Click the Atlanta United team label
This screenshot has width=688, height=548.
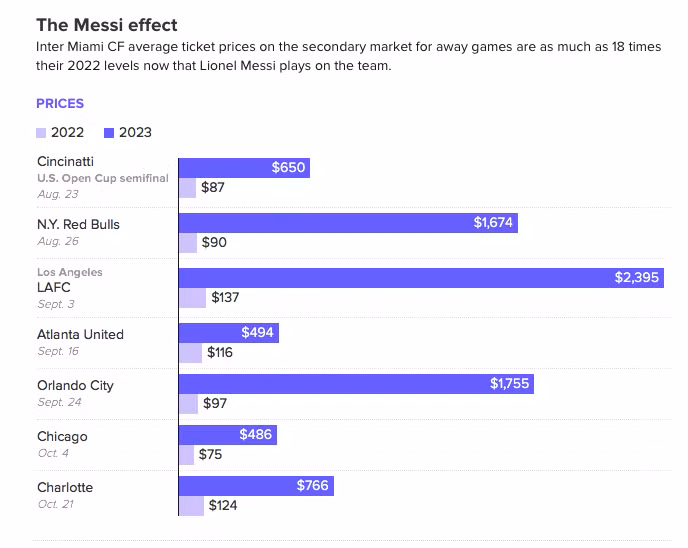point(80,334)
